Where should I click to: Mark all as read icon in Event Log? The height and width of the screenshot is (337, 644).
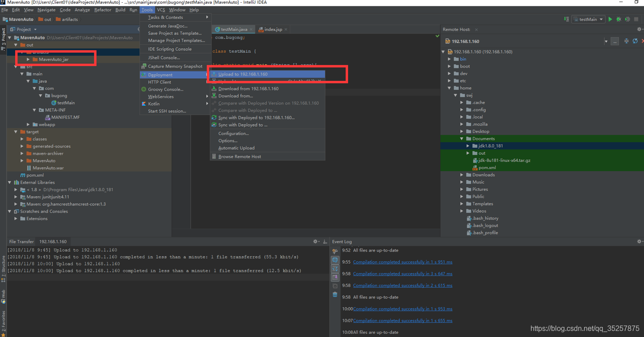(x=335, y=286)
